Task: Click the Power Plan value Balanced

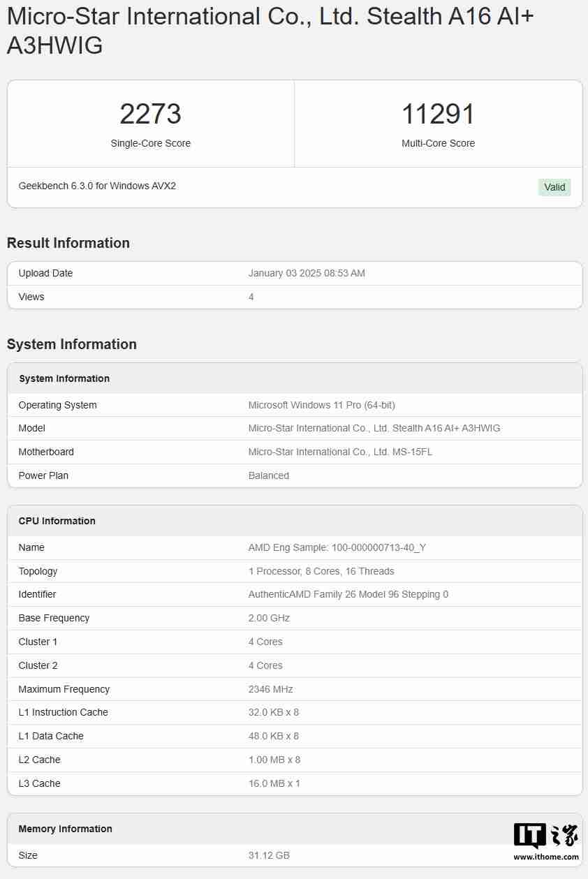Action: [268, 475]
